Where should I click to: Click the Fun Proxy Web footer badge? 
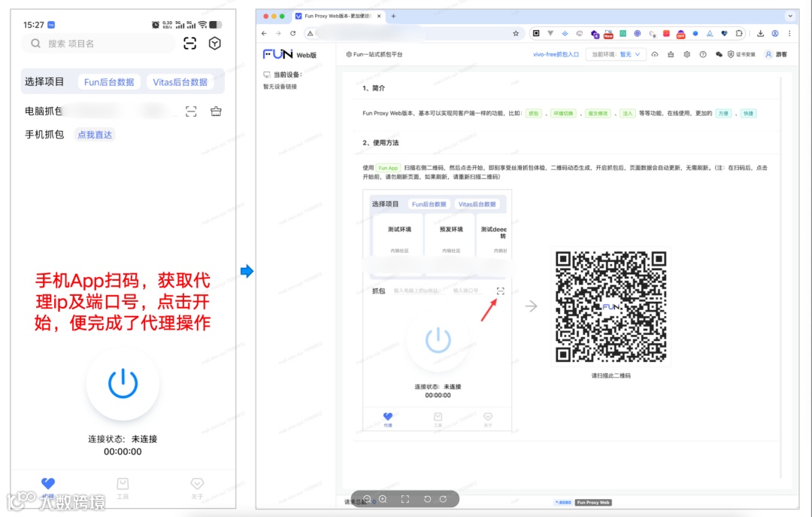point(593,503)
